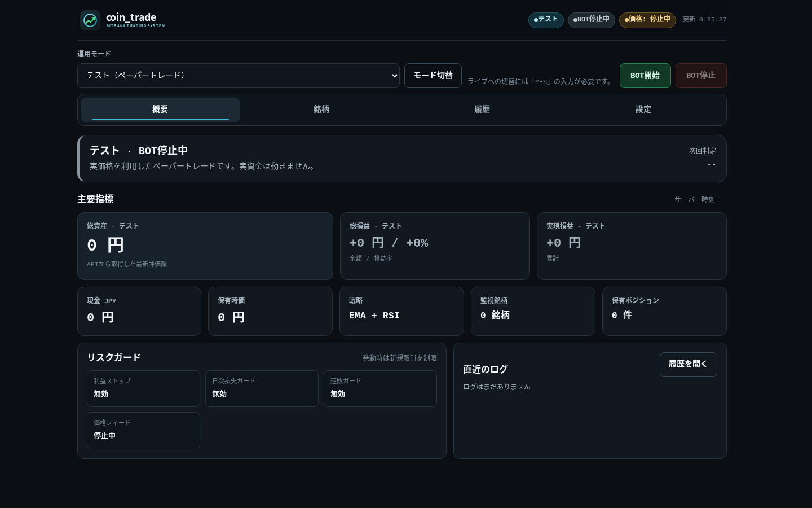Click the 主要指標 section heading

coord(95,199)
